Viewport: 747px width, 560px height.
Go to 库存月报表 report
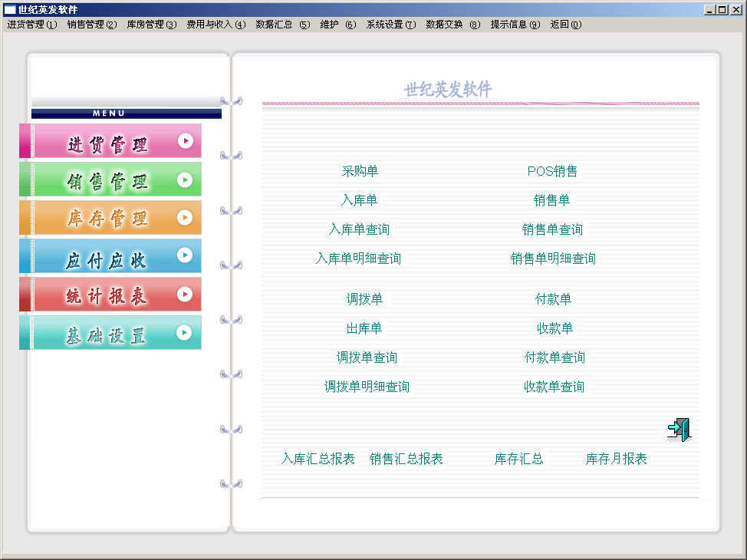pos(616,459)
